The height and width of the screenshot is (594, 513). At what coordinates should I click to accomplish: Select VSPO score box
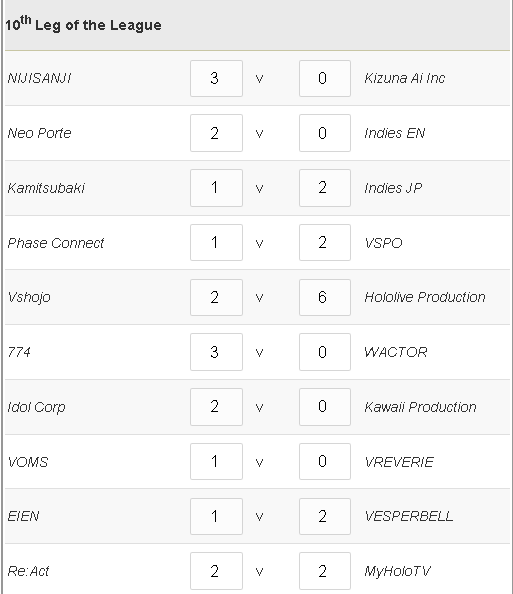pos(325,242)
